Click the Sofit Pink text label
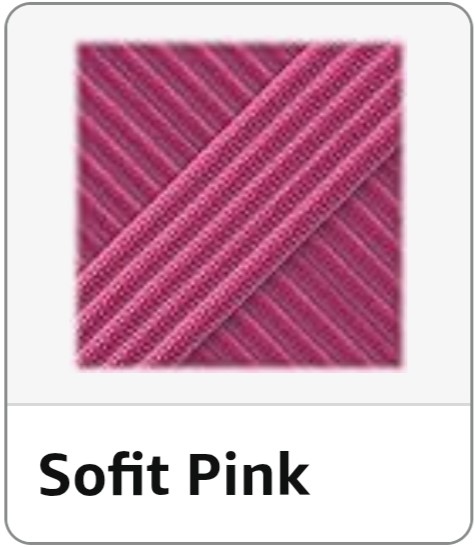Screen dimensions: 475x547 [174, 474]
